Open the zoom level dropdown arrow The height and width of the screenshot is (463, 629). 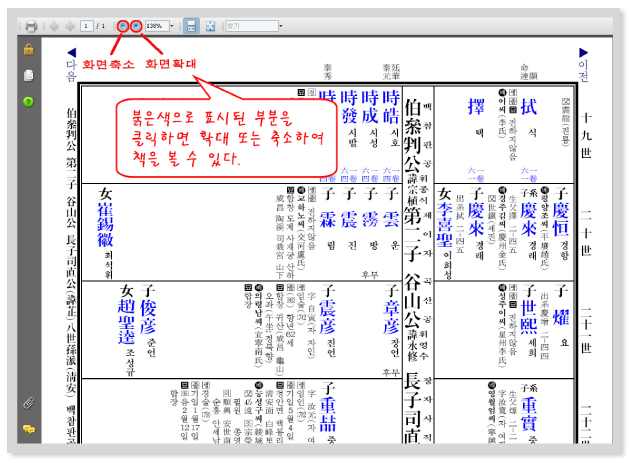click(172, 26)
